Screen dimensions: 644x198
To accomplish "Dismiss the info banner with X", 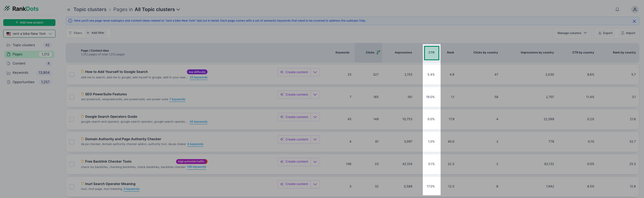I will point(634,21).
